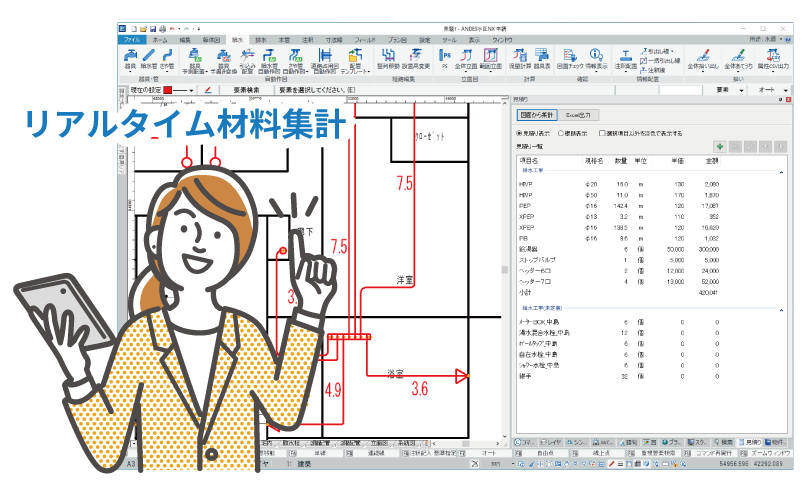Image resolution: width=807 pixels, height=496 pixels.
Task: Open the 配管テンプレート dropdown arrow
Action: pyautogui.click(x=369, y=72)
